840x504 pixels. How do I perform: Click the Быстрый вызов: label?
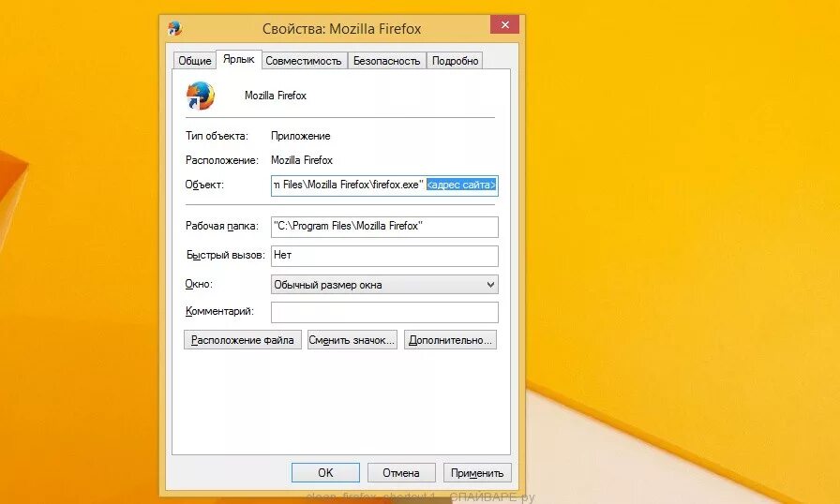click(226, 255)
